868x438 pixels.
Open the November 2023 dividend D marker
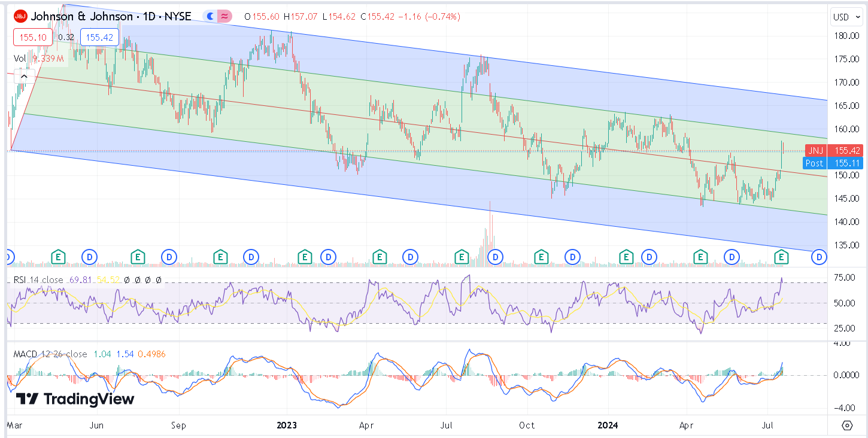pyautogui.click(x=573, y=257)
